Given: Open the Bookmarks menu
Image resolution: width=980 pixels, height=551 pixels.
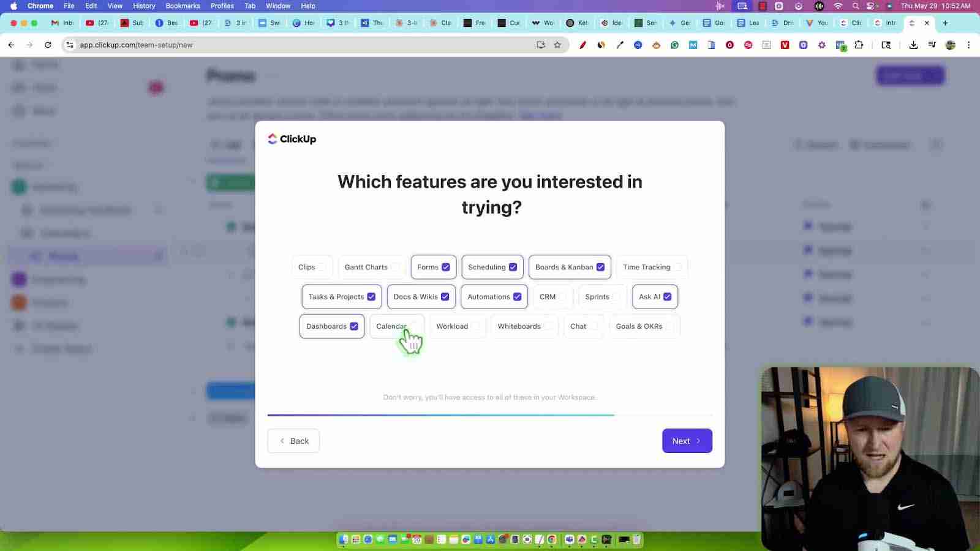Looking at the screenshot, I should click(183, 6).
